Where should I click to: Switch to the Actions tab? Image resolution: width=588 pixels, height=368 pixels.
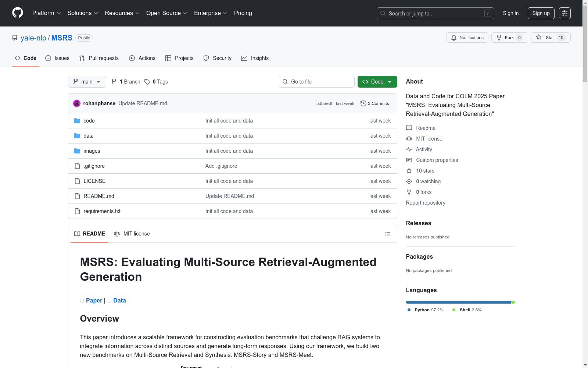[142, 58]
